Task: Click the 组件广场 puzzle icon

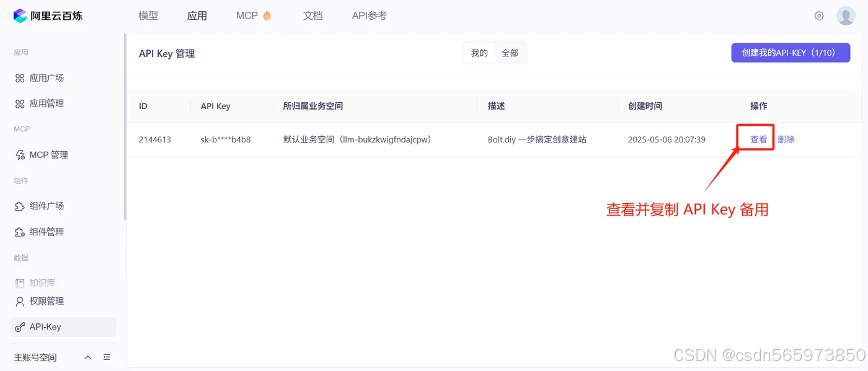Action: [20, 206]
